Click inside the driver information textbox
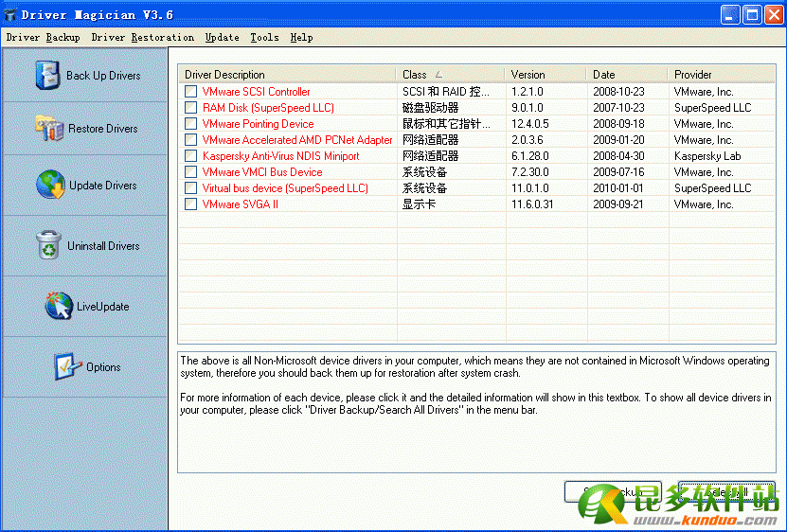This screenshot has width=787, height=532. tap(476, 412)
